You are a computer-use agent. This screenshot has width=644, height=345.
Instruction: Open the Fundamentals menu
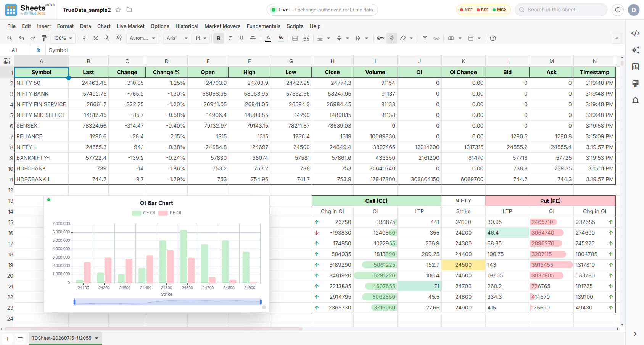[263, 26]
